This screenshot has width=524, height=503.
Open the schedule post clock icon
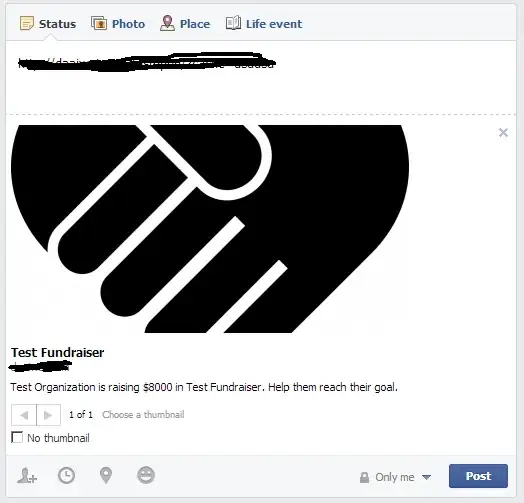pyautogui.click(x=66, y=475)
